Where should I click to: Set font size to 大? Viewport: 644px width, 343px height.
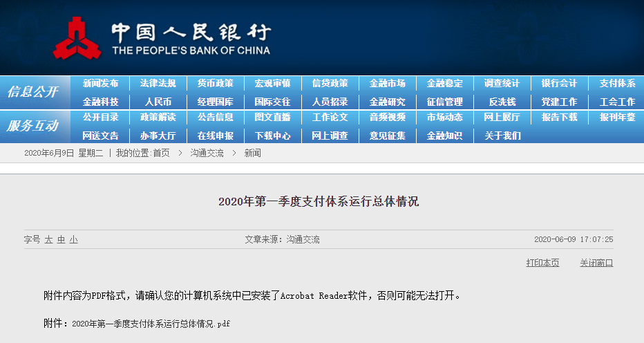[48, 239]
